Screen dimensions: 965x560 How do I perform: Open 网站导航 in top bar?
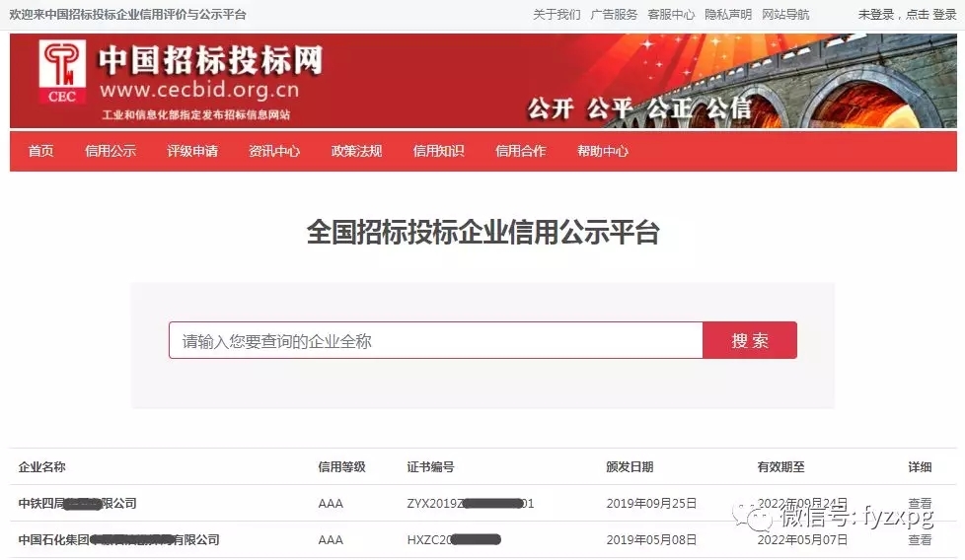[785, 15]
